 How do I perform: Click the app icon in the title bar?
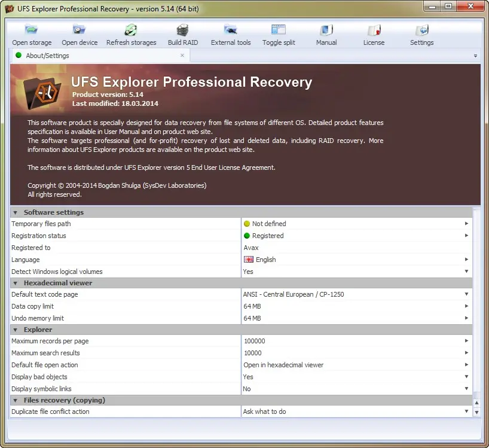[x=10, y=8]
